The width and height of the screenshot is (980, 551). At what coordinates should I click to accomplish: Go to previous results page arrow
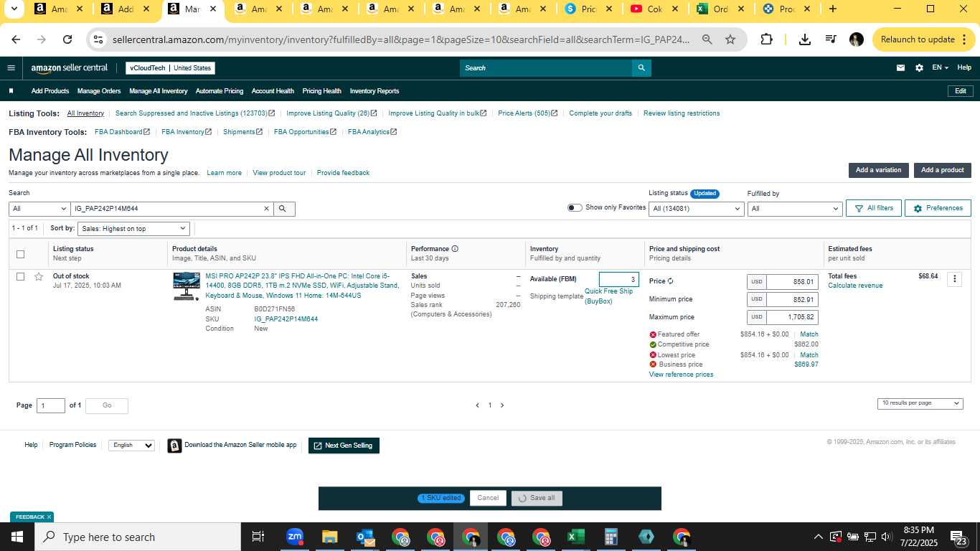(478, 405)
